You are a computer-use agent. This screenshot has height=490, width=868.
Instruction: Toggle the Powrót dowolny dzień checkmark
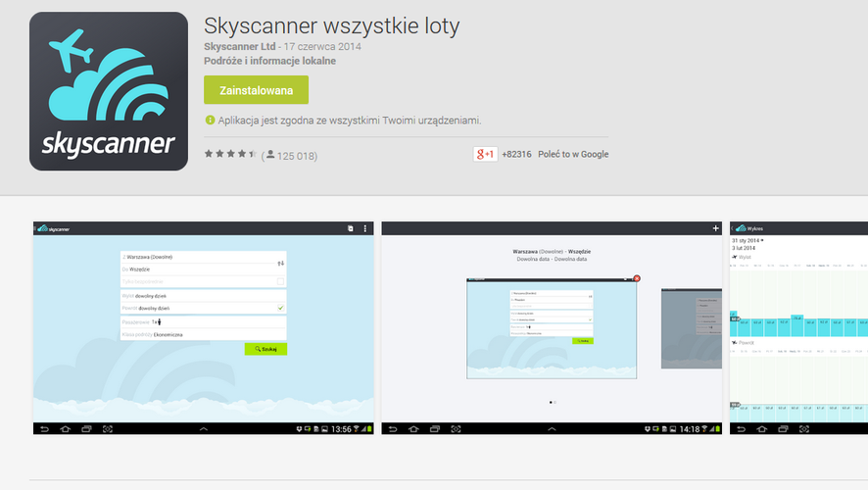(x=280, y=308)
